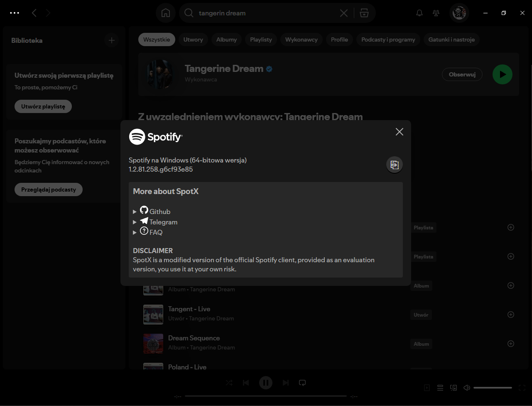Open the Home page

(166, 13)
